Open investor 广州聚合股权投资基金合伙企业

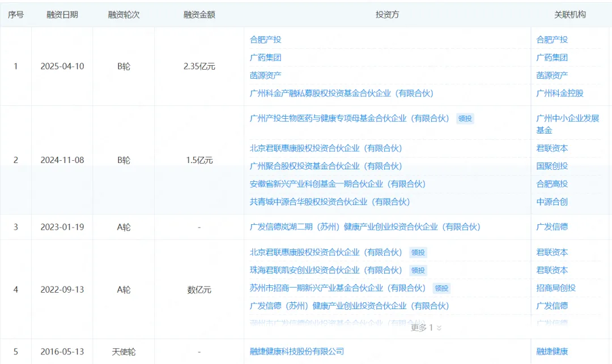pos(326,166)
